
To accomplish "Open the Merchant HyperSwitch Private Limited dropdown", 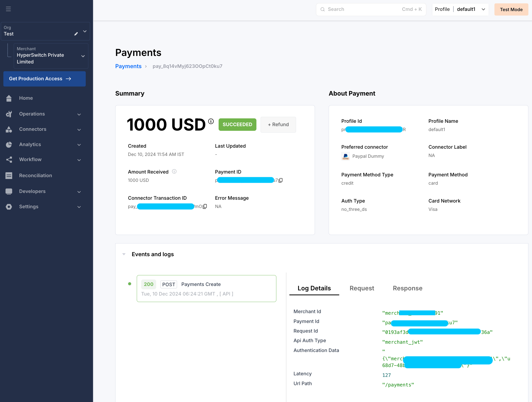I will point(51,56).
